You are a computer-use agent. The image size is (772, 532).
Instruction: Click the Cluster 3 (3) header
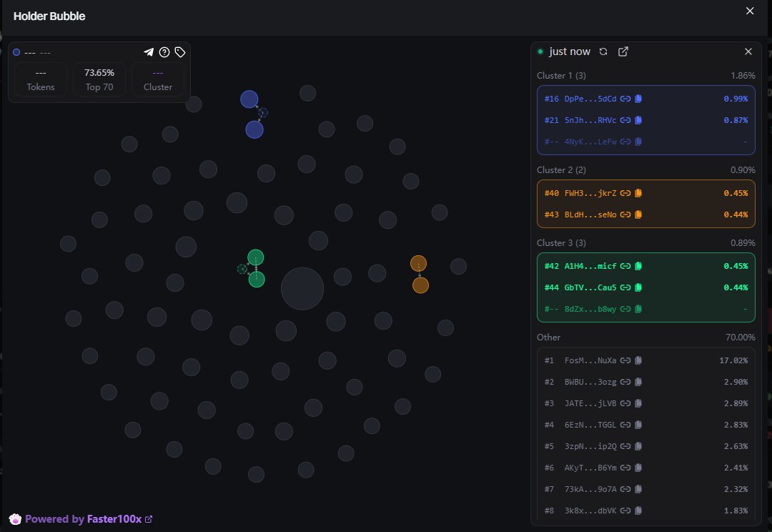point(561,243)
